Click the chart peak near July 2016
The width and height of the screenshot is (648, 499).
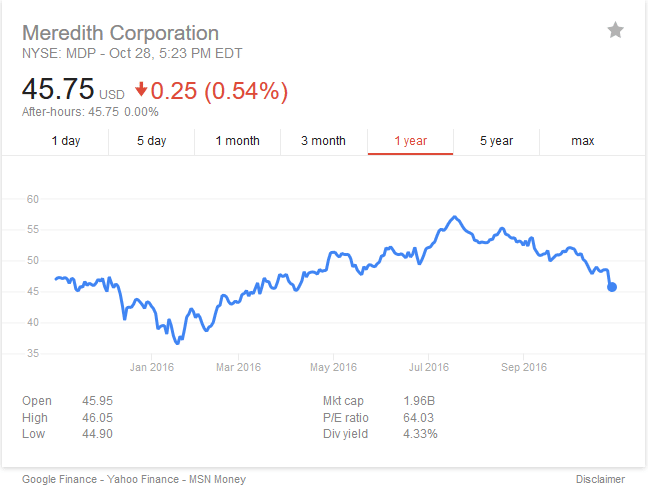[455, 217]
